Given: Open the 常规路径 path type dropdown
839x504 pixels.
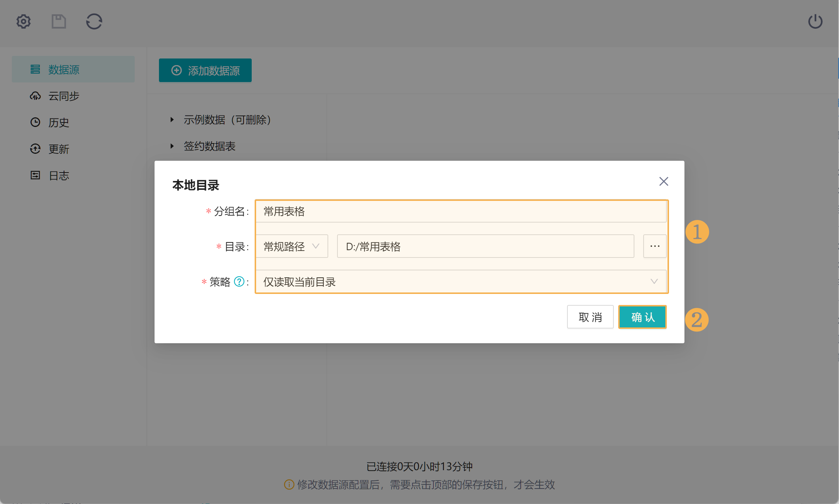Looking at the screenshot, I should (x=291, y=246).
